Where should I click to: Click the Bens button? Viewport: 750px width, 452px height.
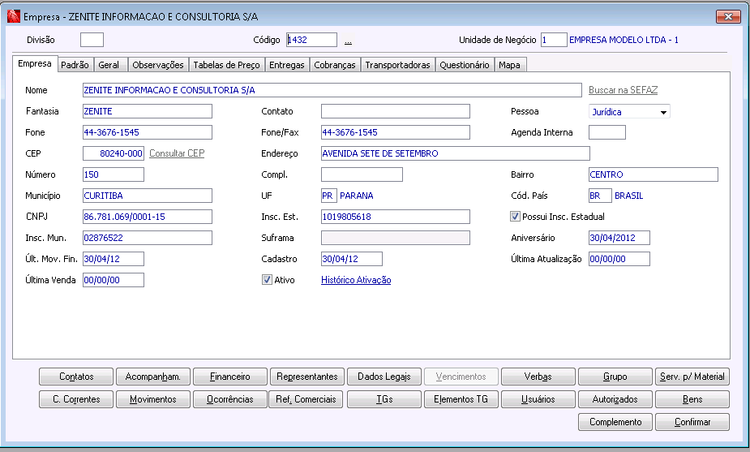pos(692,399)
